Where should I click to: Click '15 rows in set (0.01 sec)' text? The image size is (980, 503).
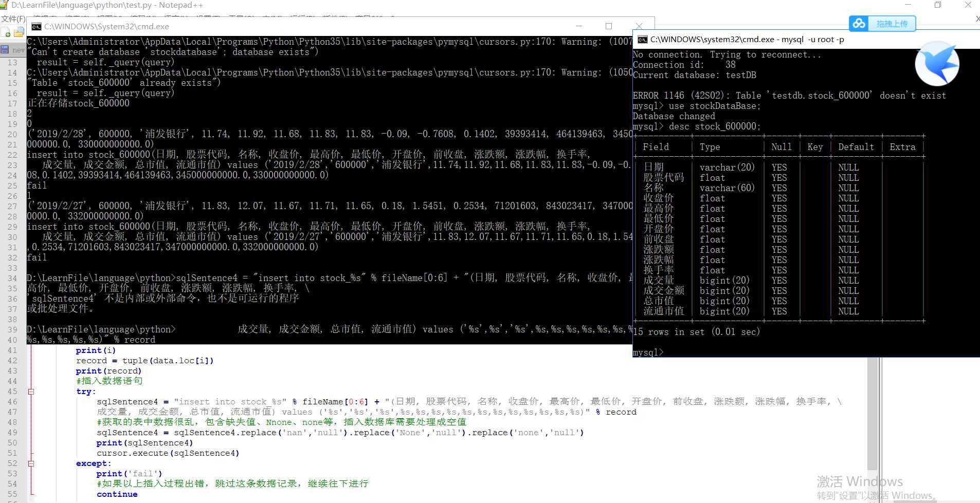click(696, 332)
